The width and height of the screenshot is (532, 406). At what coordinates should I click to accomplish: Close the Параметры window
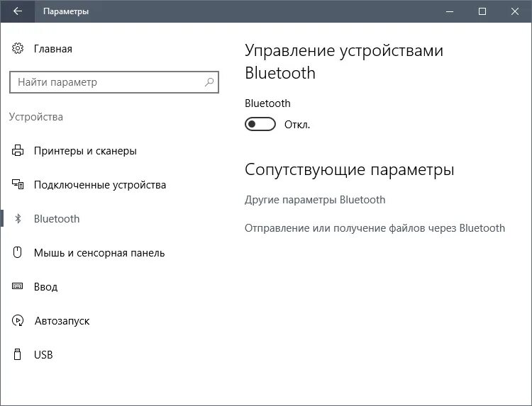tap(515, 11)
